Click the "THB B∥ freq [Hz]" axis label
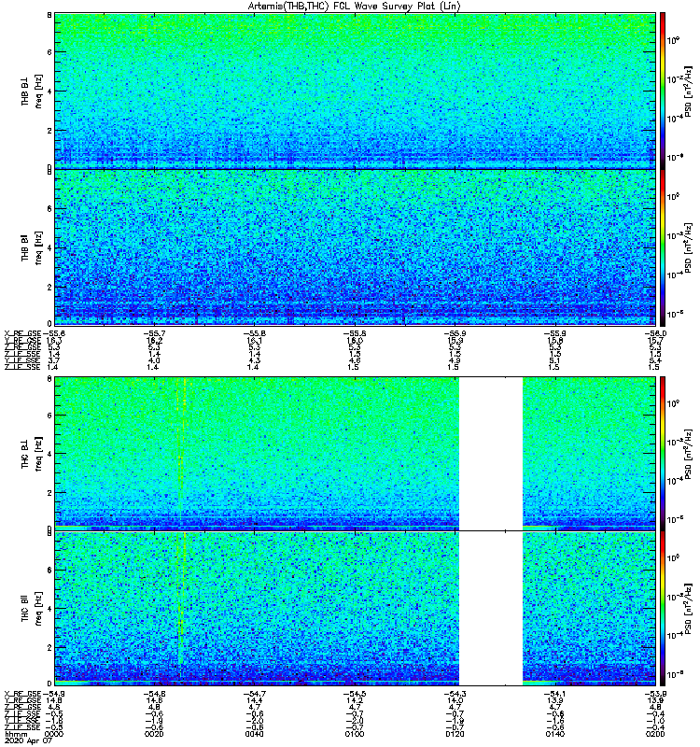The width and height of the screenshot is (700, 747). (x=32, y=247)
